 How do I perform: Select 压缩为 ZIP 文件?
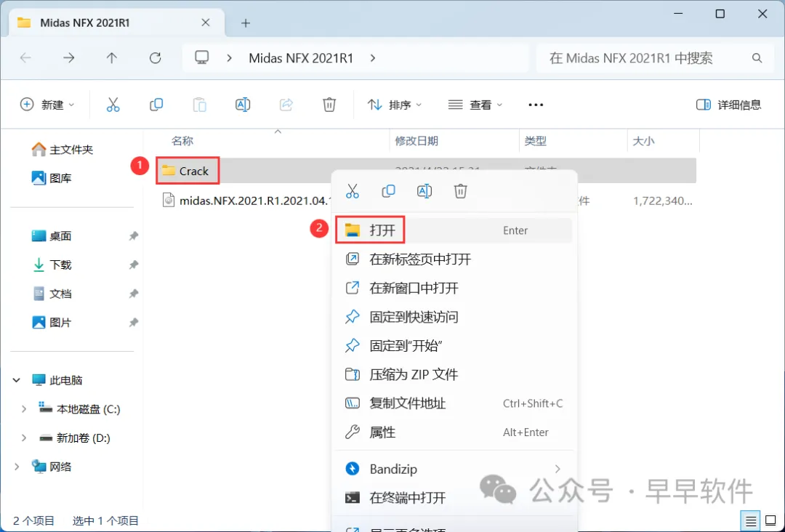coord(454,374)
